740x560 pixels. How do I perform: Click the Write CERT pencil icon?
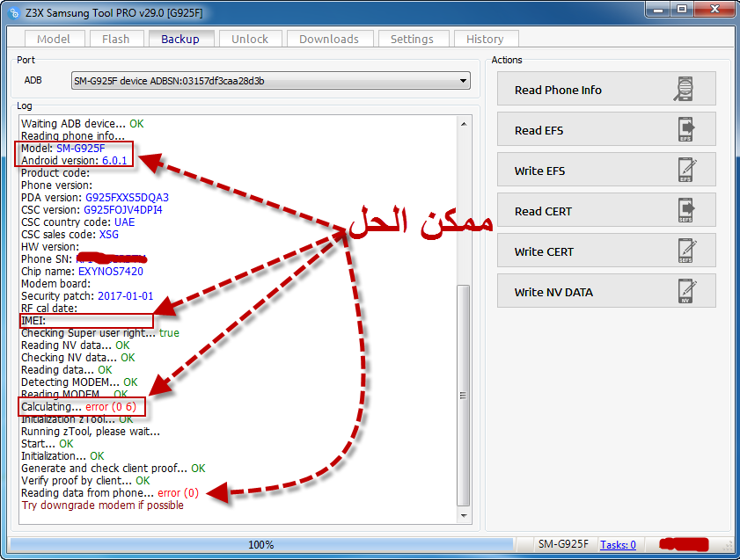(686, 251)
